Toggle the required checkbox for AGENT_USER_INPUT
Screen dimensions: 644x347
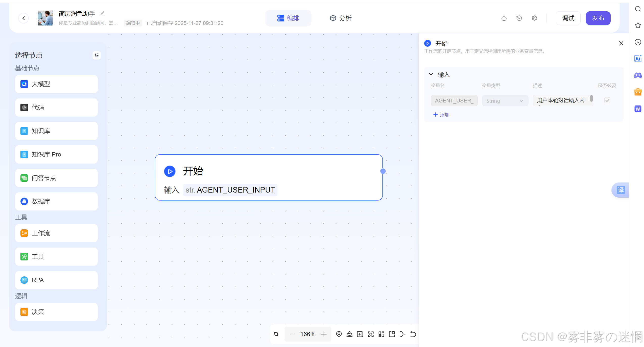pos(607,100)
